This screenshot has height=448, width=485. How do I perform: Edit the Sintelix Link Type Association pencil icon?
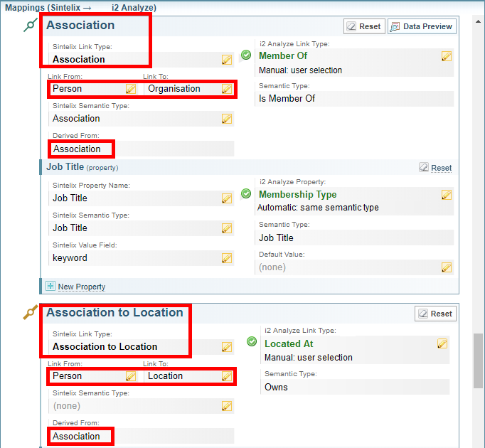point(227,60)
